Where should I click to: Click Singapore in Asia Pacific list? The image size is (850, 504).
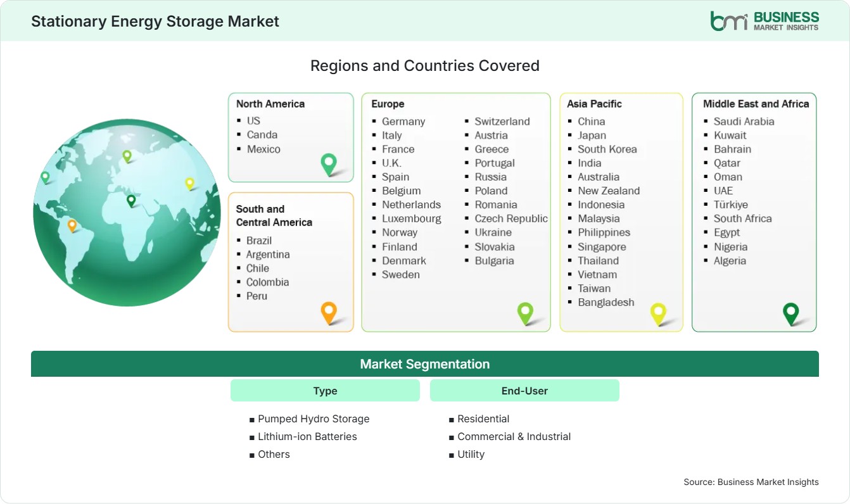[602, 246]
